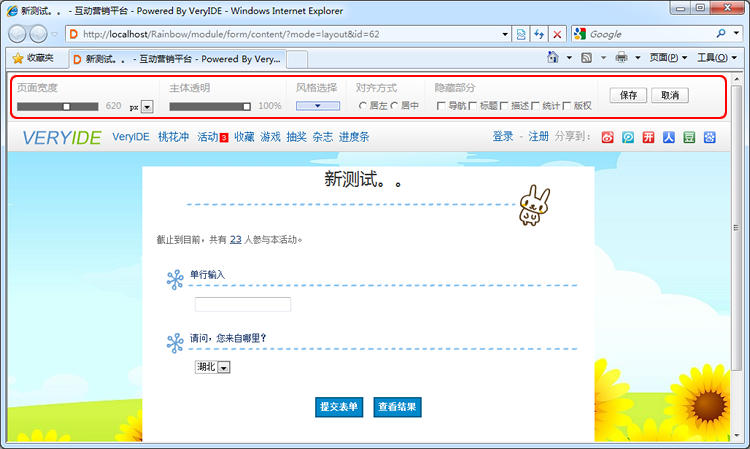Viewport: 750px width, 449px height.
Task: Share to Renren (人) icon
Action: coord(669,138)
